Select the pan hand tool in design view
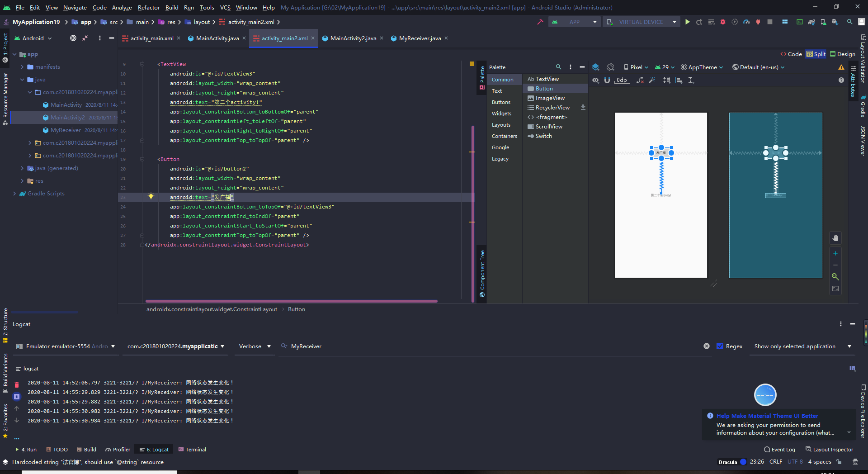This screenshot has width=868, height=474. 835,238
